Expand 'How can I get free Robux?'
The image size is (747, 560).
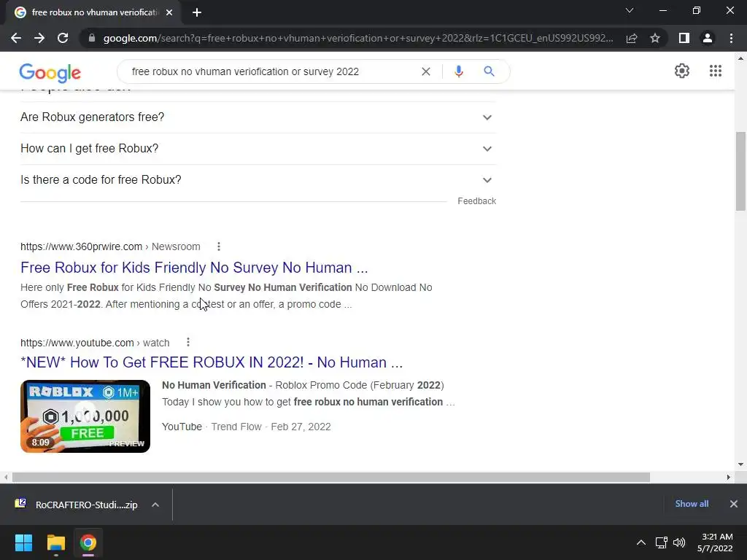click(x=258, y=149)
